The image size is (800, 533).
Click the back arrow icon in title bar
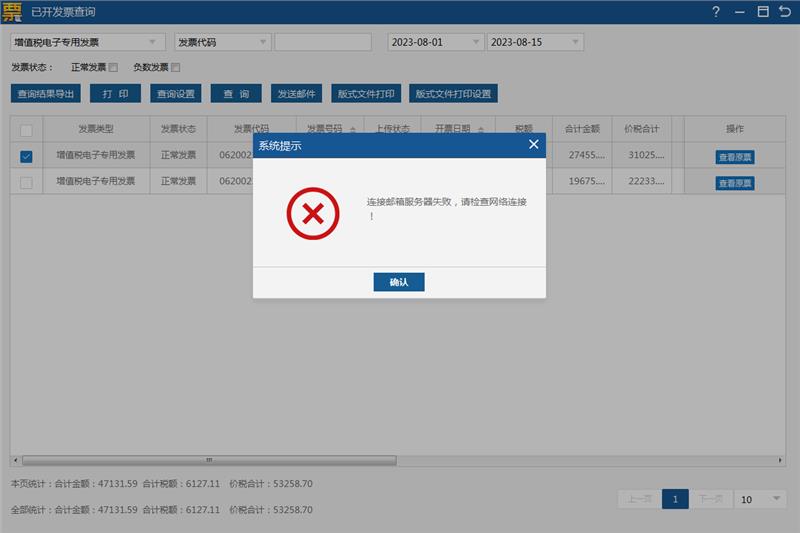(785, 12)
